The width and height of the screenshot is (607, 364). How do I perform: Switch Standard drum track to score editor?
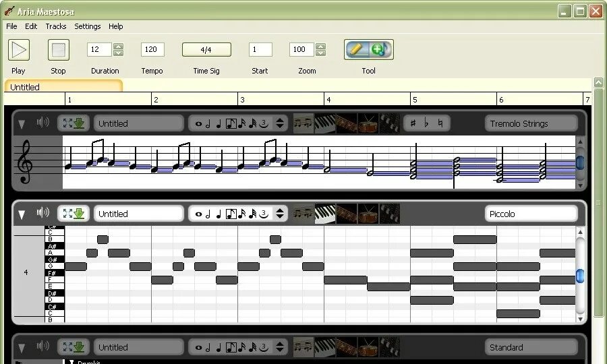[x=303, y=347]
